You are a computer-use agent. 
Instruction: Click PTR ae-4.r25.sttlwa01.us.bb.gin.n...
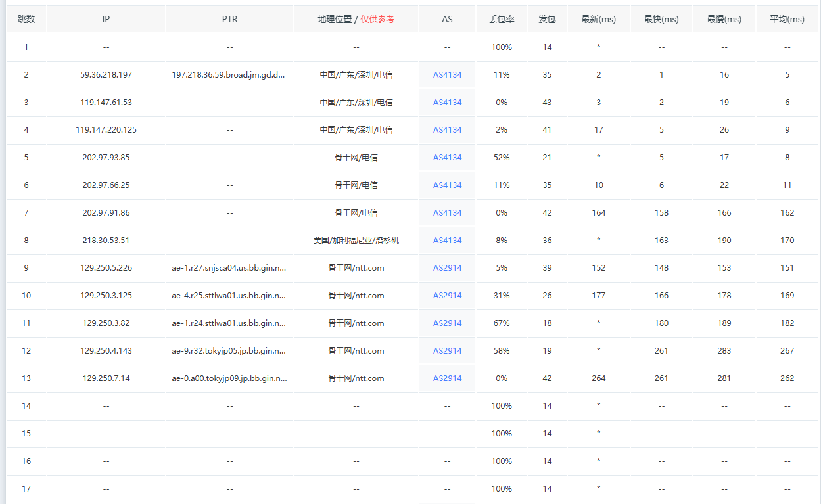[229, 296]
